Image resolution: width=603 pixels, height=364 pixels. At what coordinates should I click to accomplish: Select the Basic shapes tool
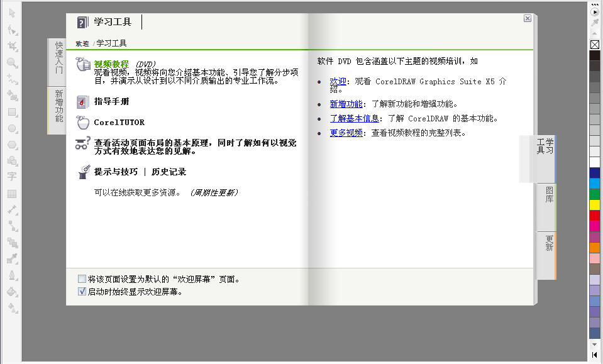pos(12,161)
